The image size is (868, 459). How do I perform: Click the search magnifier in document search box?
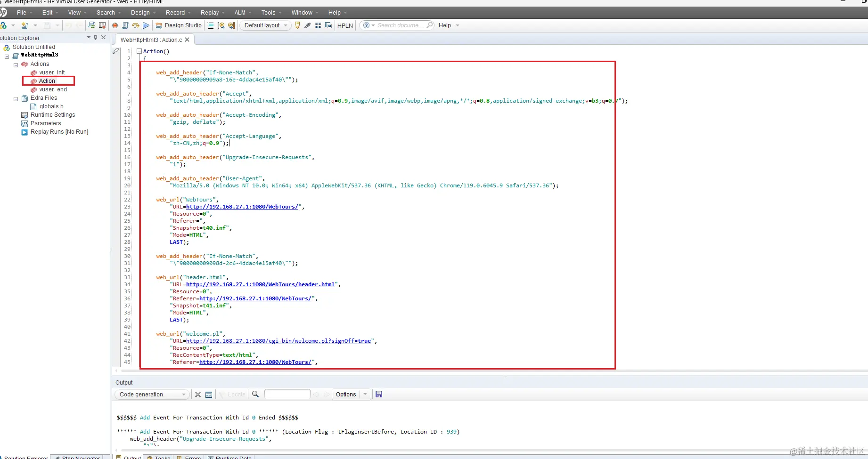pos(430,25)
